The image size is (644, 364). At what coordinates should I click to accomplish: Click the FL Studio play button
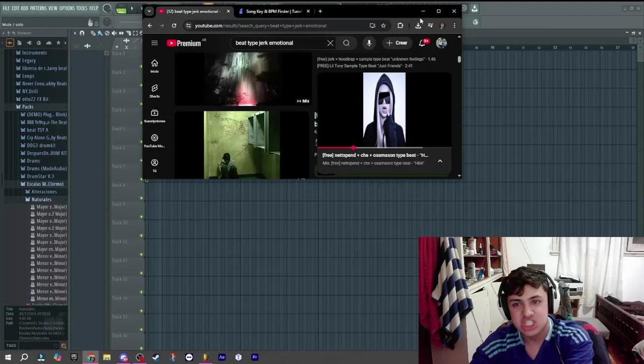click(x=132, y=9)
